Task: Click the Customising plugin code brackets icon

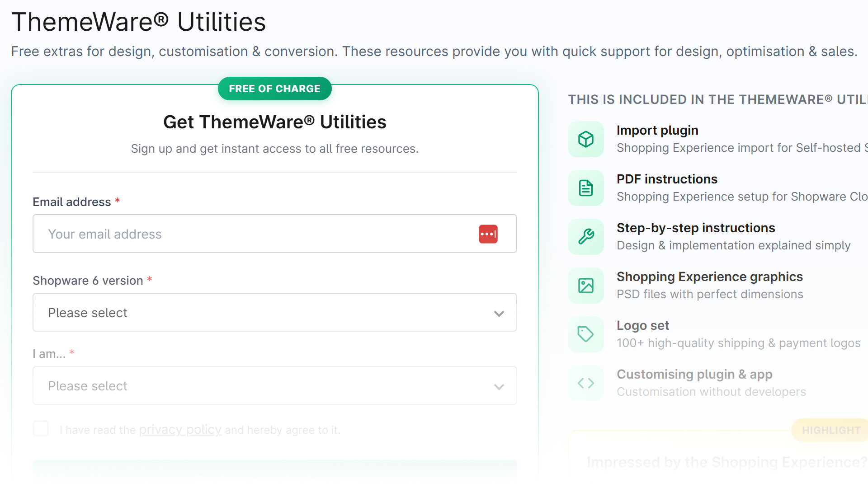Action: pyautogui.click(x=586, y=383)
